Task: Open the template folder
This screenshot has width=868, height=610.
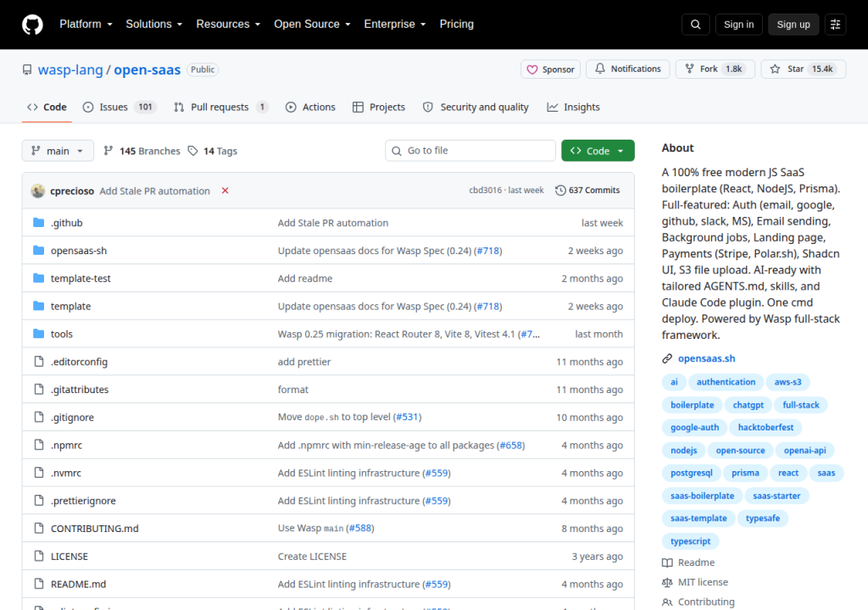Action: tap(71, 306)
